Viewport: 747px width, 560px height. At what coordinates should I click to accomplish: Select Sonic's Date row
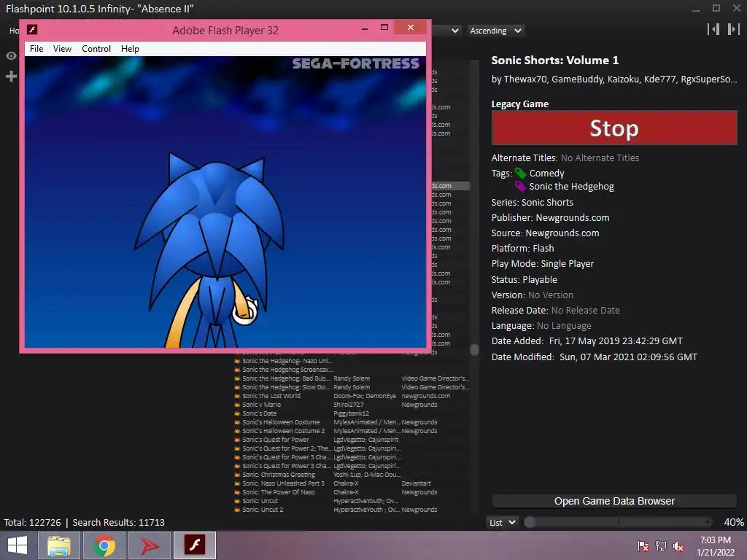352,413
